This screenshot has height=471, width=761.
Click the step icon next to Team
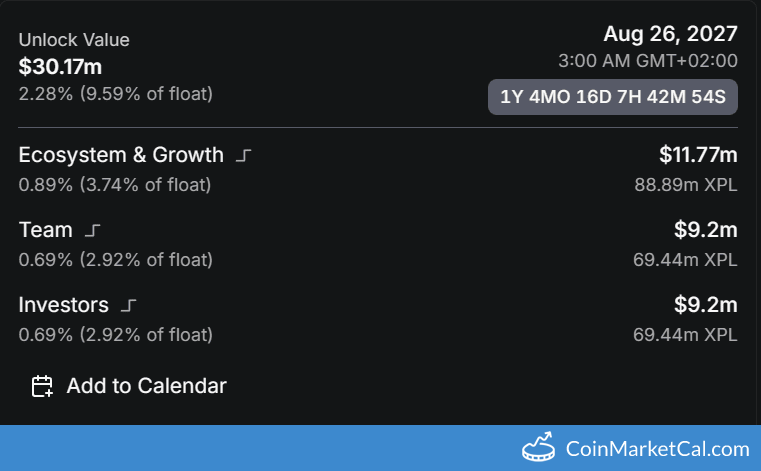point(93,230)
